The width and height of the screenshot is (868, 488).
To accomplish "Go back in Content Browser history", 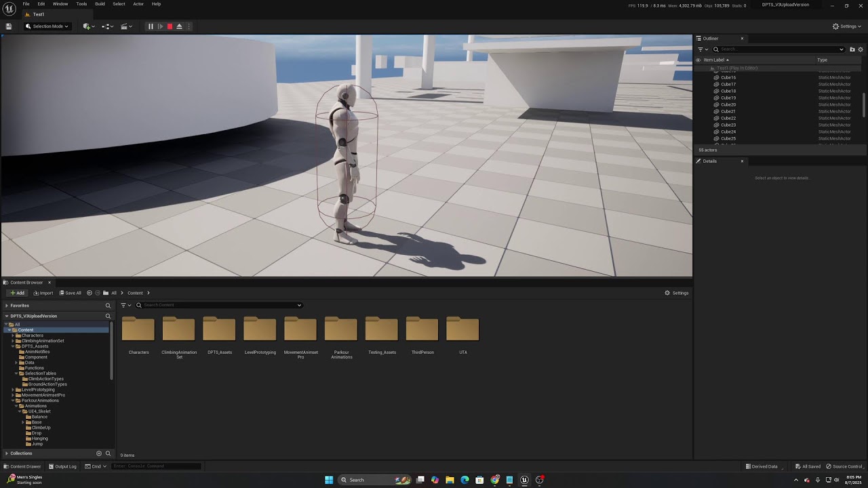I will [x=90, y=293].
